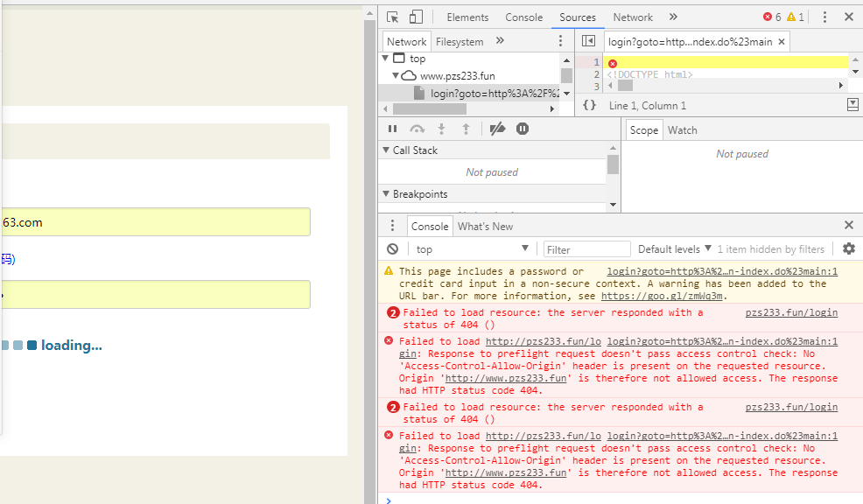
Task: Toggle the device toolbar icon
Action: (416, 17)
